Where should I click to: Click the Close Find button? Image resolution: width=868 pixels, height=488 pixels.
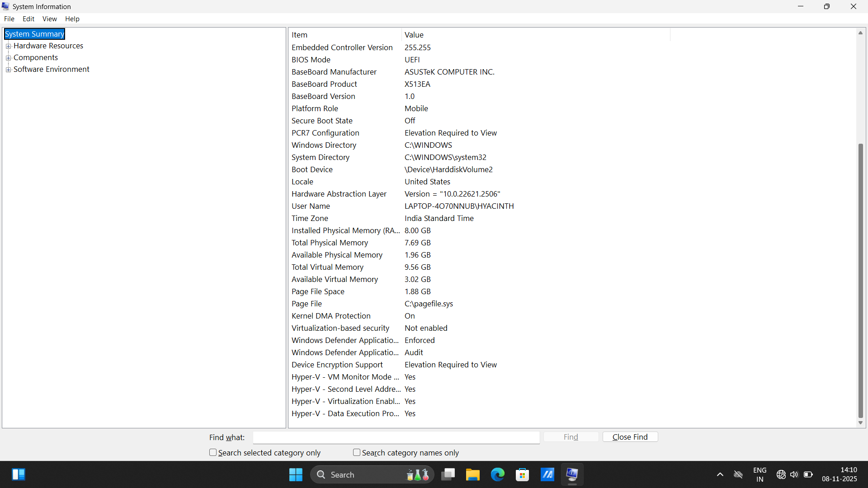(x=630, y=437)
